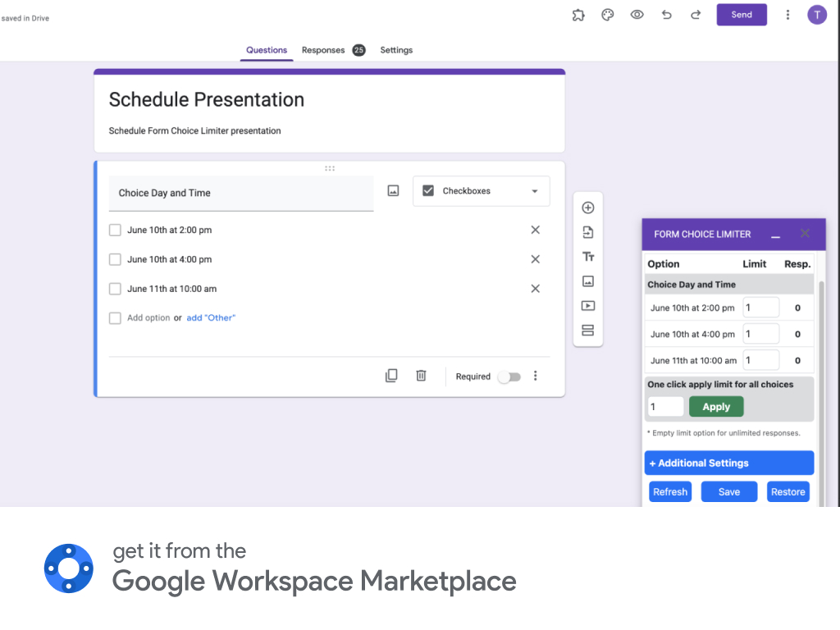
Task: Click the add question plus icon
Action: [587, 208]
